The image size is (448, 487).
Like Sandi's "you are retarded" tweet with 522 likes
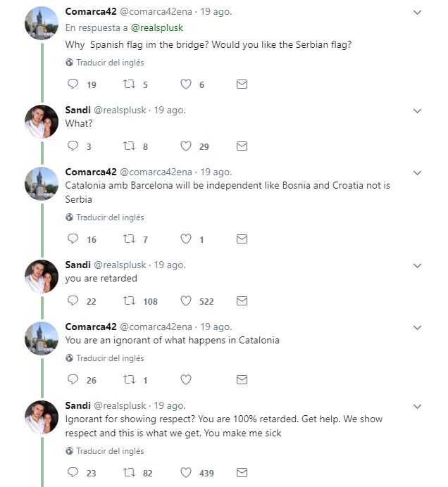click(186, 301)
